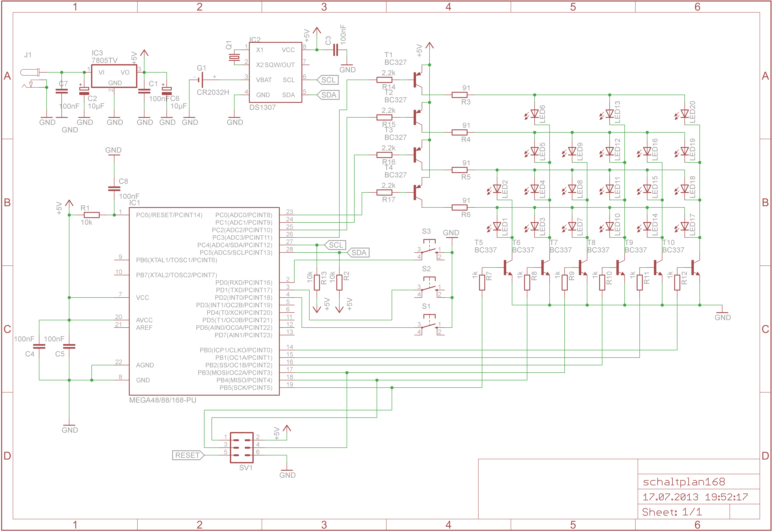Image resolution: width=772 pixels, height=532 pixels.
Task: Click capacitor C5 symbol
Action: coord(69,346)
